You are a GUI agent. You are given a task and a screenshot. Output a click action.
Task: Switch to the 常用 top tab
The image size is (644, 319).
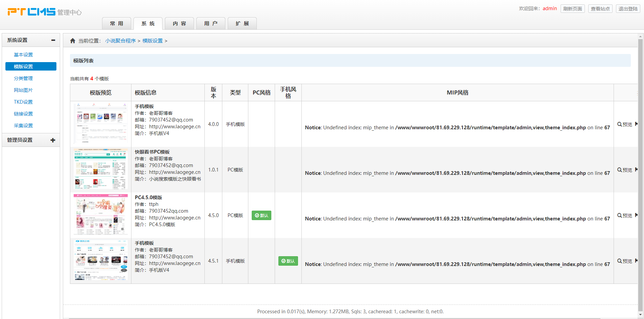coord(117,24)
